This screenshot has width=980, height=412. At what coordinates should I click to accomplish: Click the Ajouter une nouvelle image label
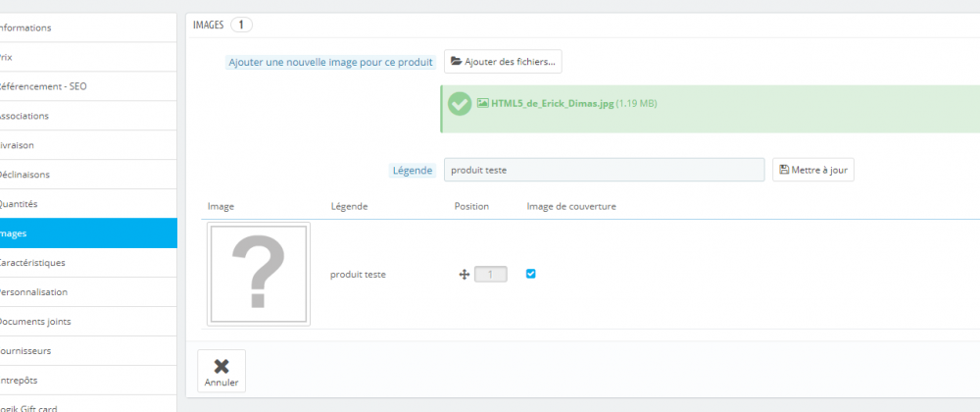[330, 63]
